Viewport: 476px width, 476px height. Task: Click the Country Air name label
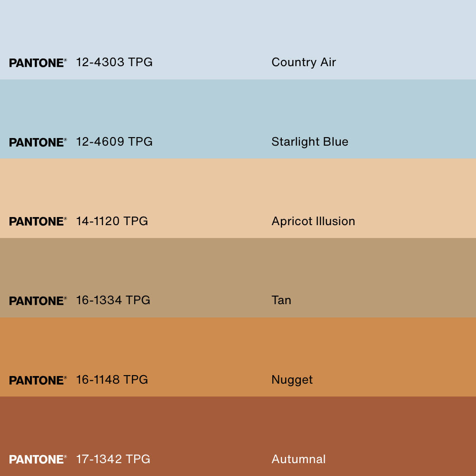(x=303, y=62)
